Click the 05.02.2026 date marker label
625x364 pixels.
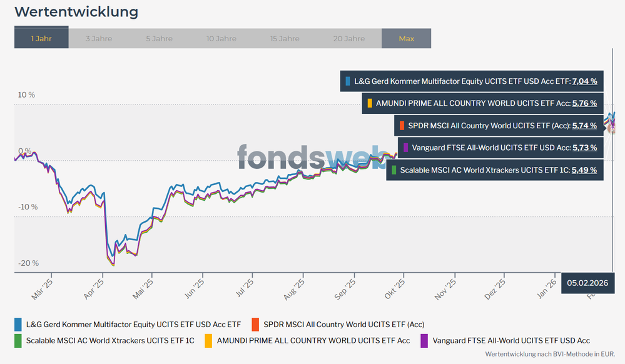(x=587, y=283)
